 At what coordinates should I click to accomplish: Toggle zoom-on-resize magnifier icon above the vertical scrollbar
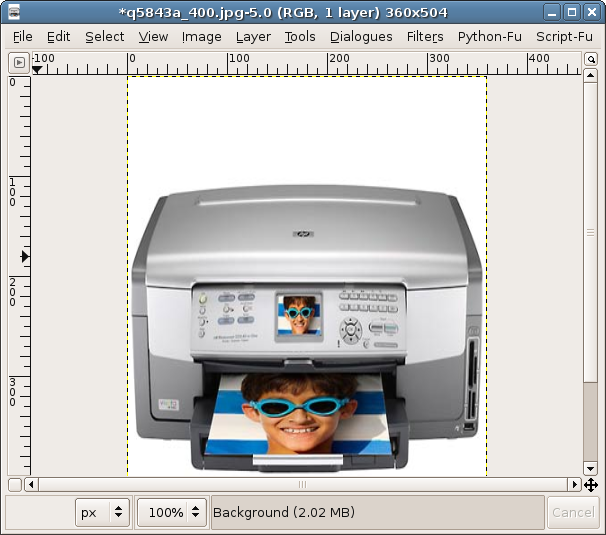592,61
